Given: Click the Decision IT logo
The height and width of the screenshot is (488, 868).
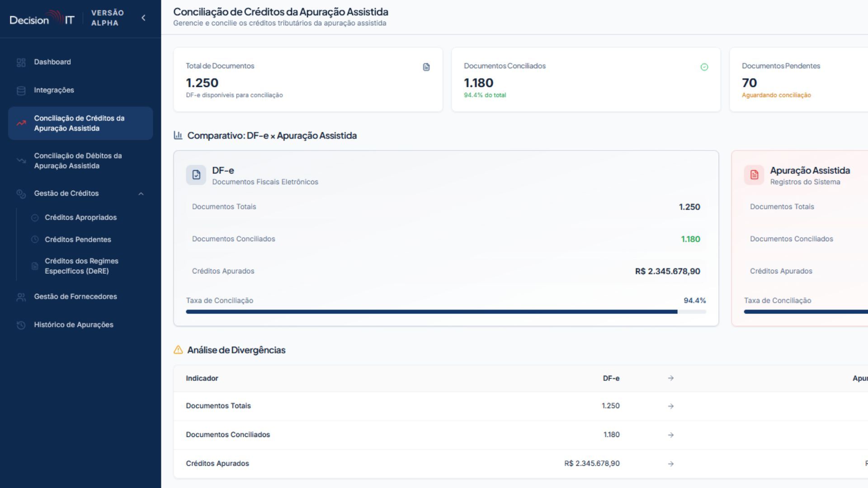Looking at the screenshot, I should click(x=42, y=19).
